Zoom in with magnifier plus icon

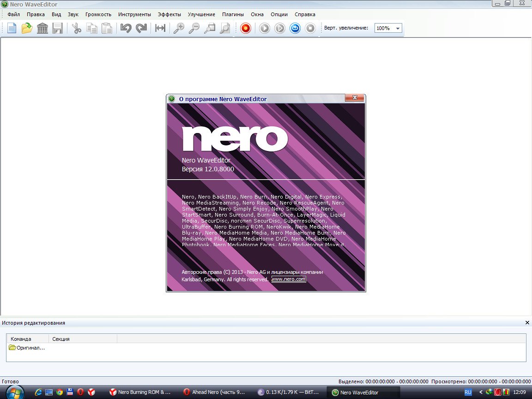click(x=179, y=28)
